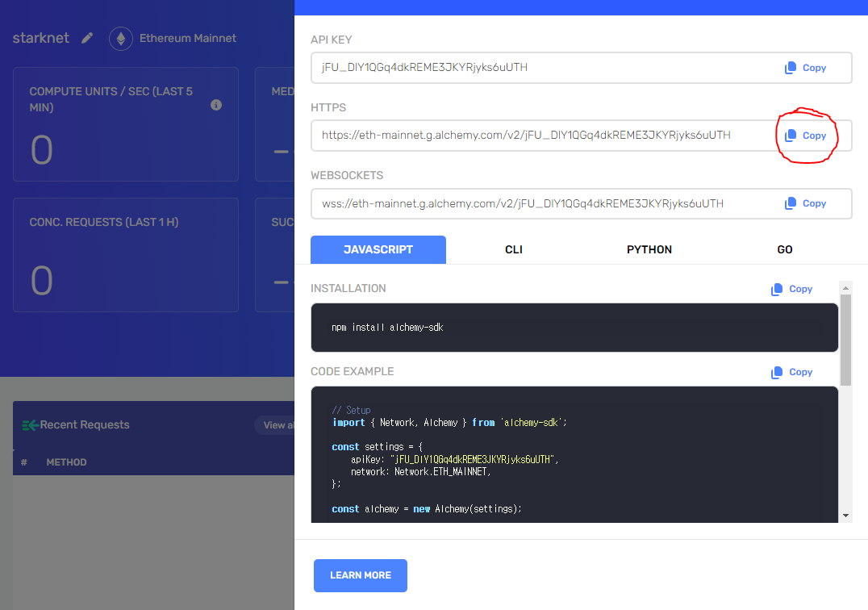Screen dimensions: 868x610
Task: Click the Ethereum logo icon beside Ethereum Mainnet
Action: 121,38
